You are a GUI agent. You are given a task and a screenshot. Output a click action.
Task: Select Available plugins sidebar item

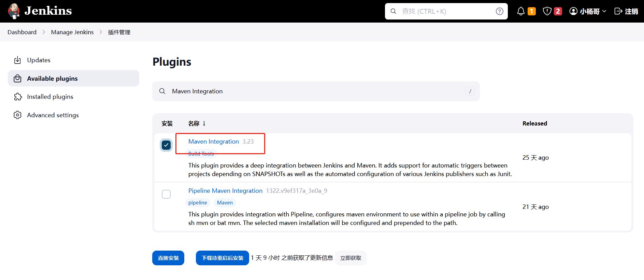click(73, 78)
